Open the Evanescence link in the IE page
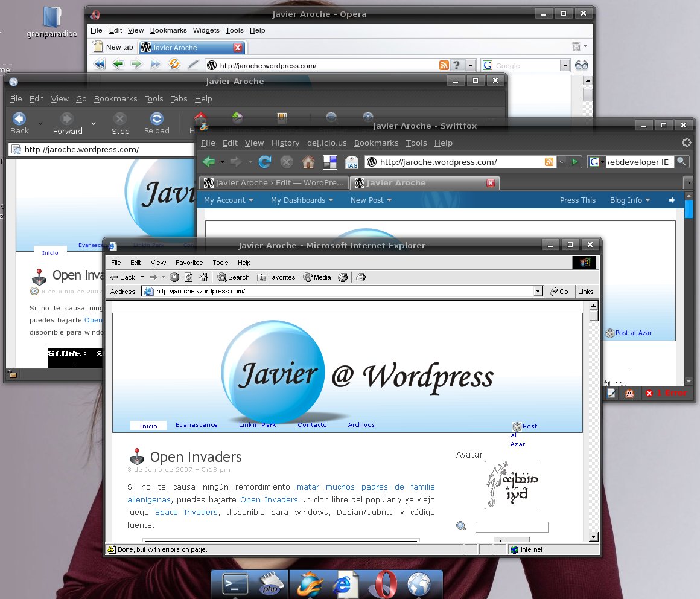The width and height of the screenshot is (700, 599). (197, 424)
